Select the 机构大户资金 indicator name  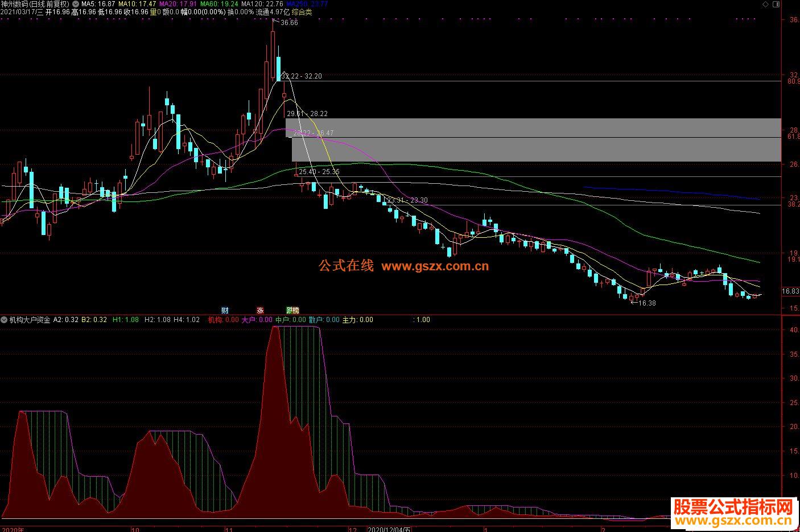(30, 320)
